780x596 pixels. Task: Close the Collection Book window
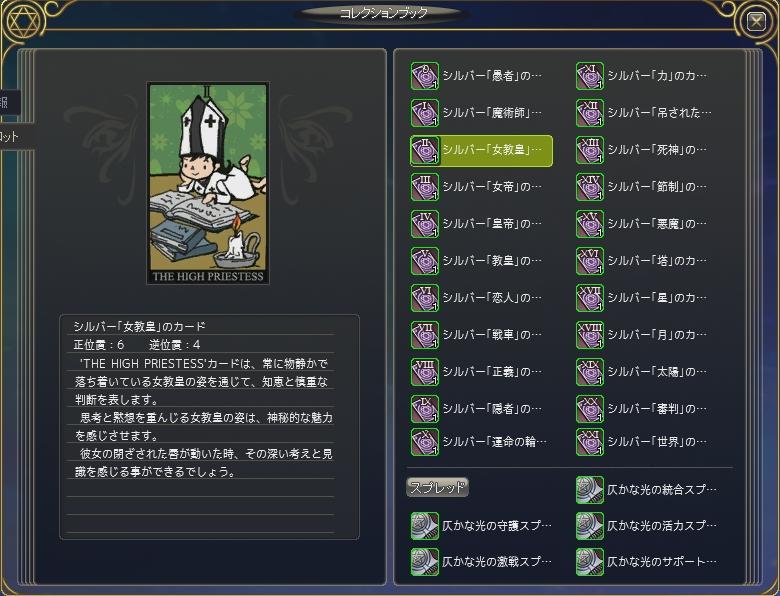pyautogui.click(x=756, y=21)
